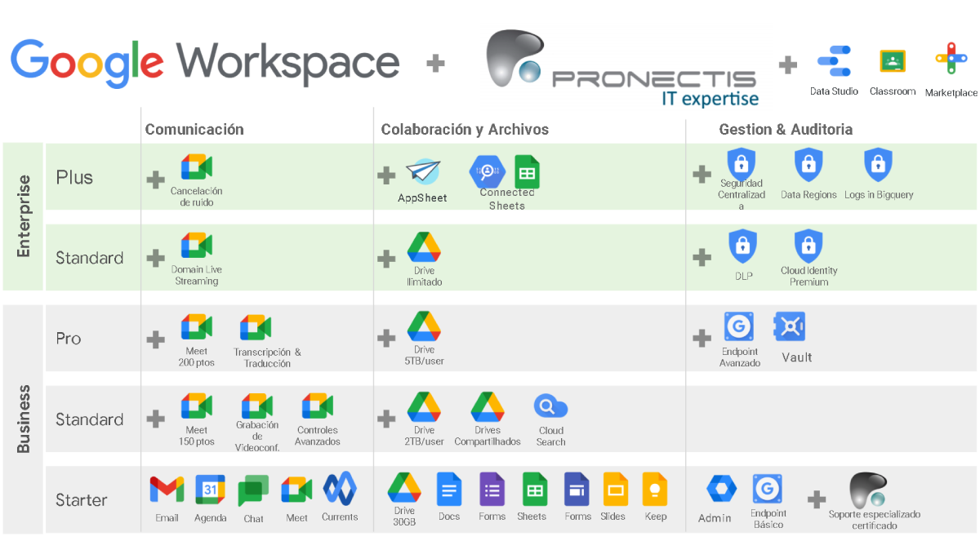Select the Drives Compartilhados icon
980x541 pixels.
point(488,406)
